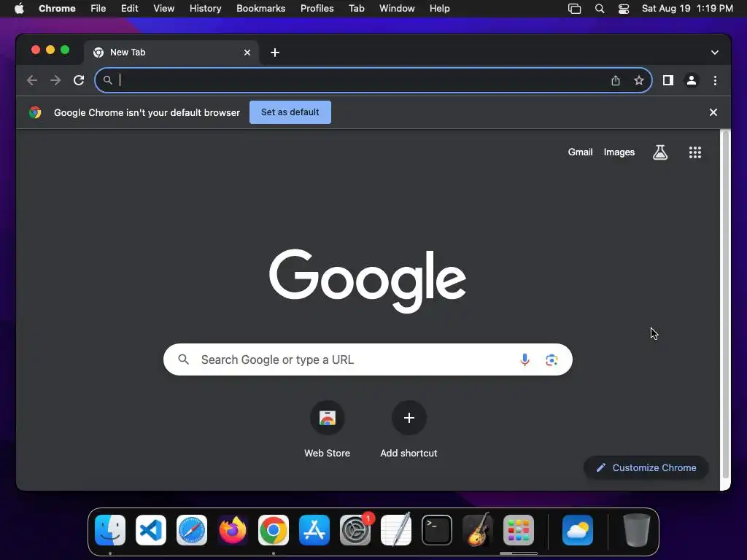Open Terminal from the dock
This screenshot has width=747, height=560.
coord(437,530)
